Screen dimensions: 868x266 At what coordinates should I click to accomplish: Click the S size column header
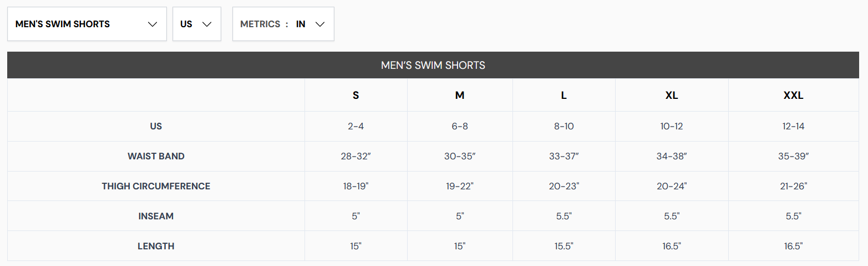(x=356, y=95)
